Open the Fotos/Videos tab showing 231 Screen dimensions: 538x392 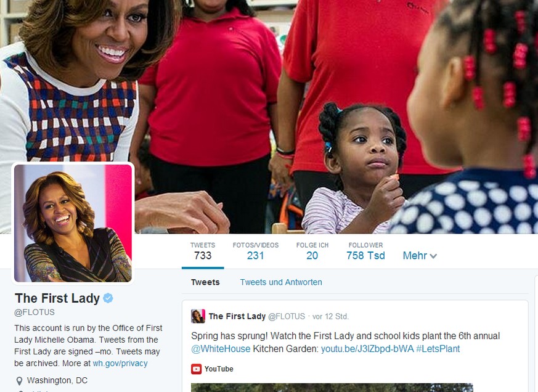(x=256, y=251)
